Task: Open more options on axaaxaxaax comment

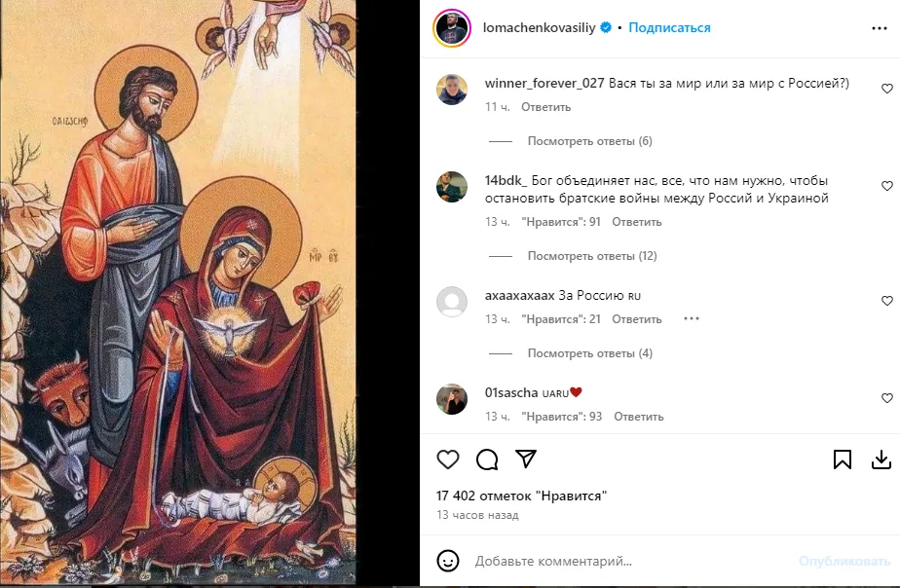Action: point(692,318)
